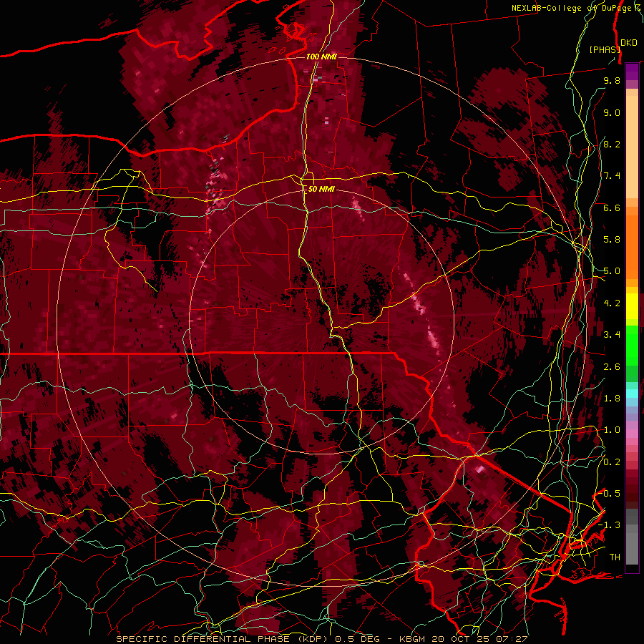Click the -1.3 scale value
This screenshot has height=644, width=644.
pyautogui.click(x=610, y=525)
